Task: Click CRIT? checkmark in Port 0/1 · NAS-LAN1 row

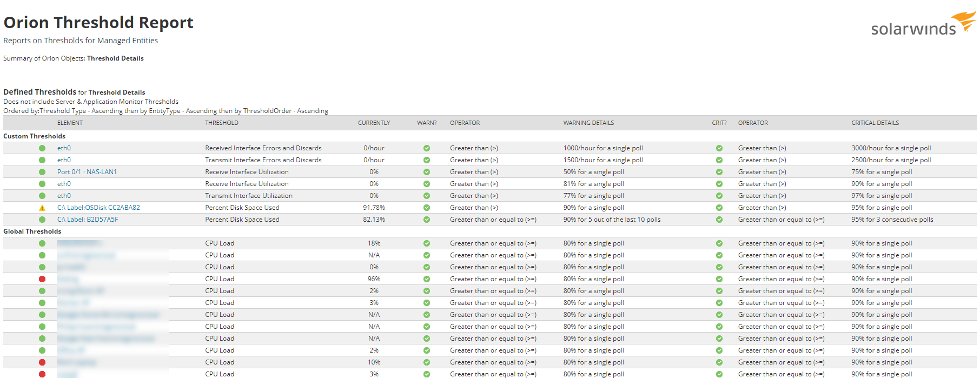Action: 719,172
